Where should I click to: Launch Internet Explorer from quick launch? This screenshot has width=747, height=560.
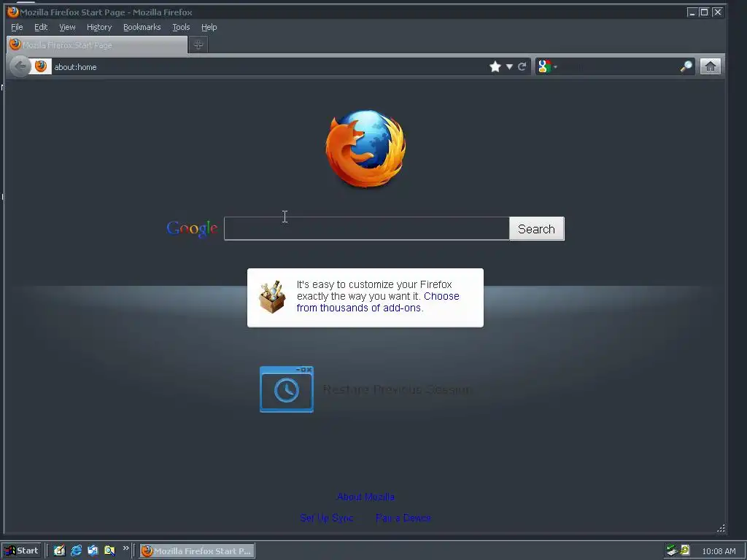click(76, 551)
